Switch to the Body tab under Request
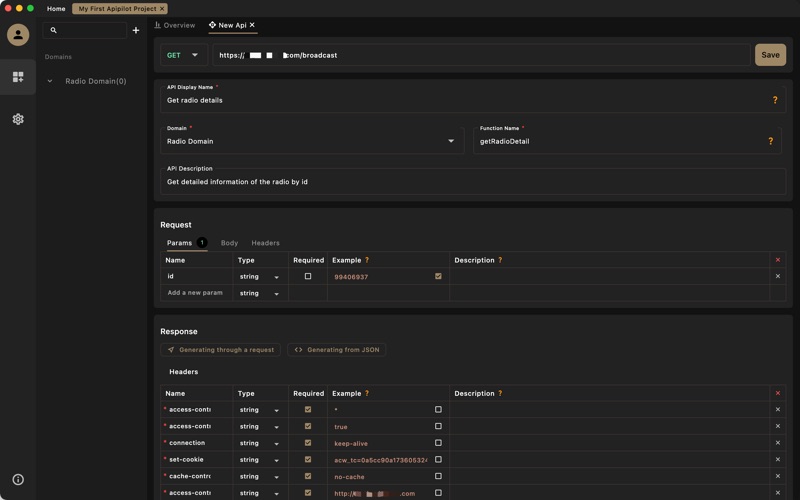The image size is (800, 500). (229, 243)
